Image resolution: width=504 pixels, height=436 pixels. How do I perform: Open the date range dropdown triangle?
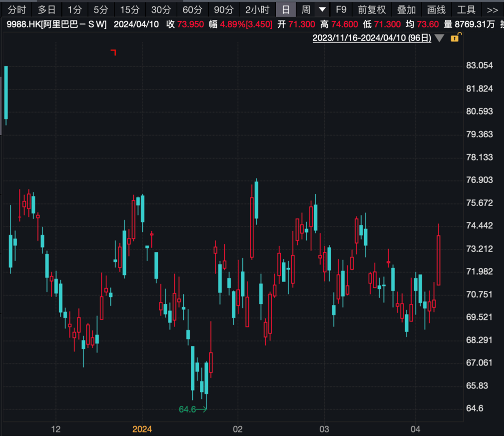pyautogui.click(x=439, y=38)
